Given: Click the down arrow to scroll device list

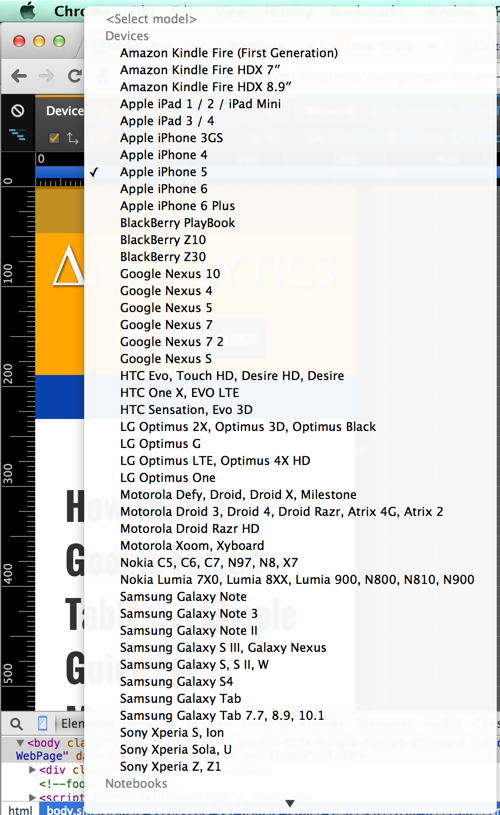Looking at the screenshot, I should point(290,804).
